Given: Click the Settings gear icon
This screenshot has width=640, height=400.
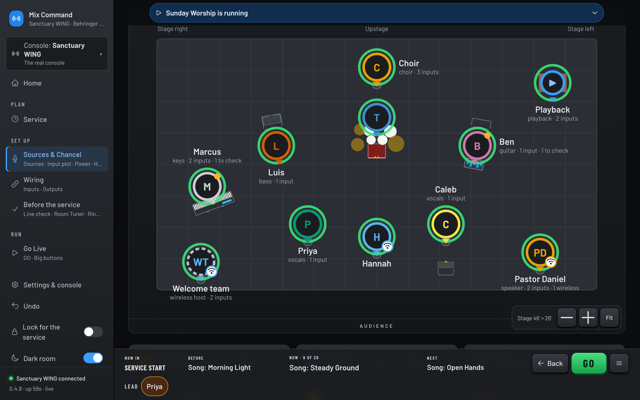Looking at the screenshot, I should click(15, 285).
